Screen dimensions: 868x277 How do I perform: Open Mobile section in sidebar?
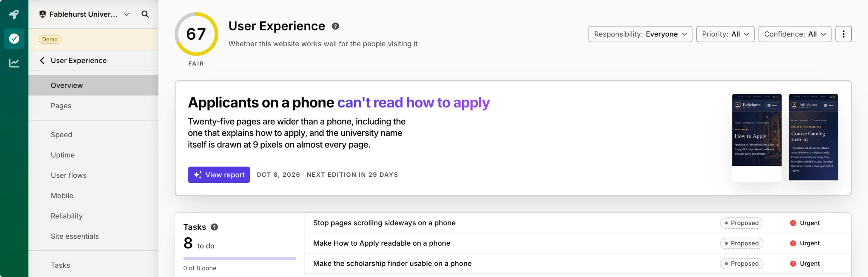tap(93, 196)
